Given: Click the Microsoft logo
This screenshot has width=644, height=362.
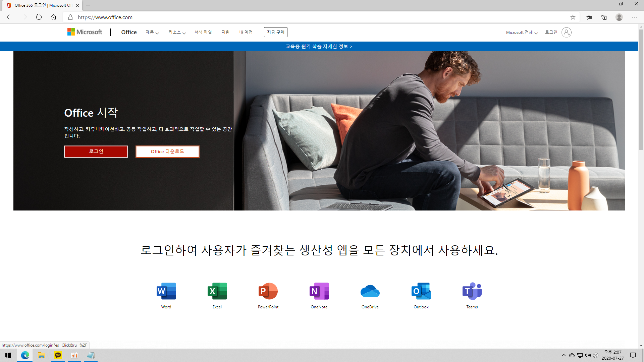Looking at the screenshot, I should (85, 32).
